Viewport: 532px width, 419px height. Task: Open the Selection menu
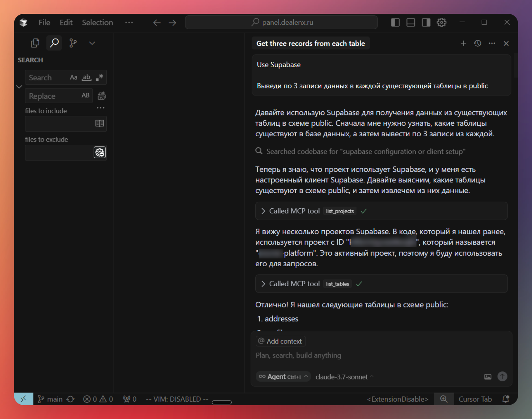pos(97,23)
